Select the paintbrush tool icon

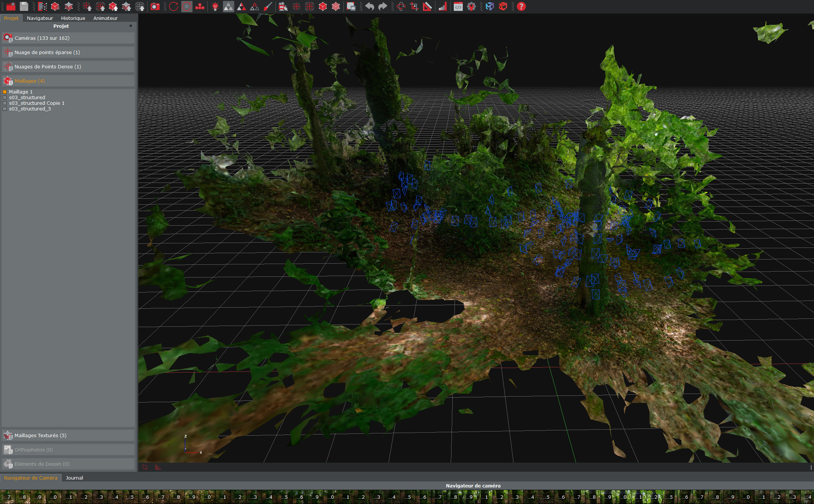pos(268,6)
